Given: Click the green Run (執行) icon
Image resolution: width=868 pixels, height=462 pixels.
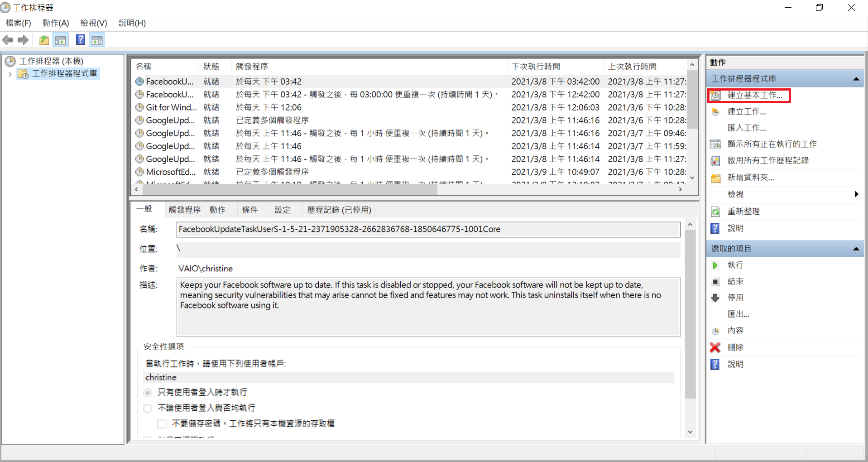Looking at the screenshot, I should 715,265.
